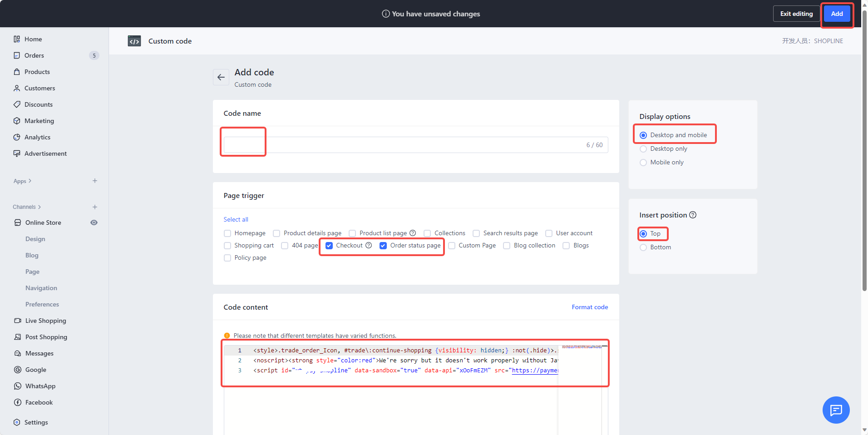868x435 pixels.
Task: Uncheck the Order status page checkbox
Action: pyautogui.click(x=383, y=246)
